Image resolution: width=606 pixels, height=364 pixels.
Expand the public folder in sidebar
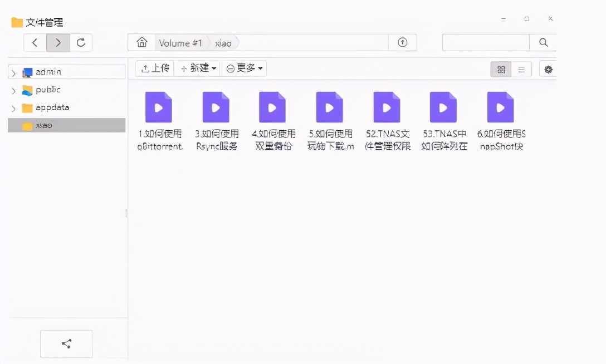tap(13, 90)
